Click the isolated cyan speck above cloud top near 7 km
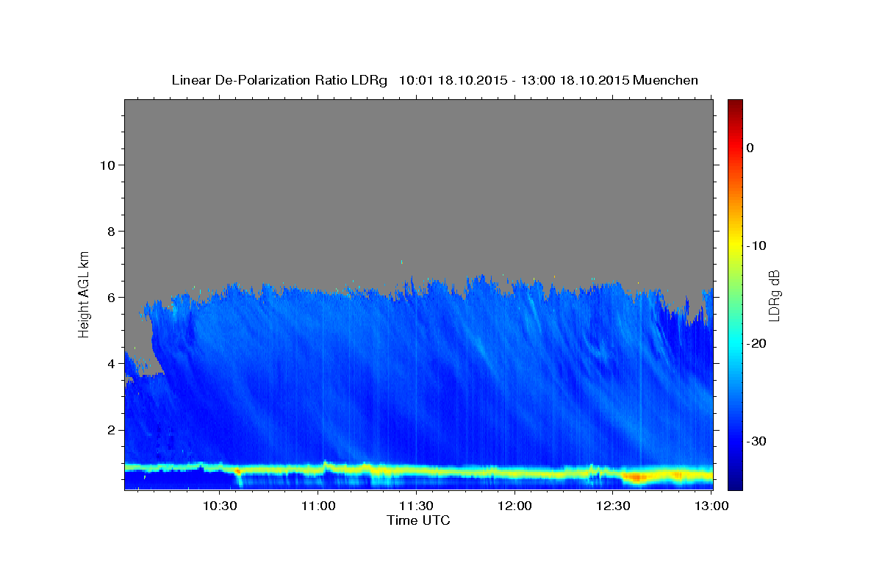Screen dimensions: 882x588 pyautogui.click(x=402, y=261)
